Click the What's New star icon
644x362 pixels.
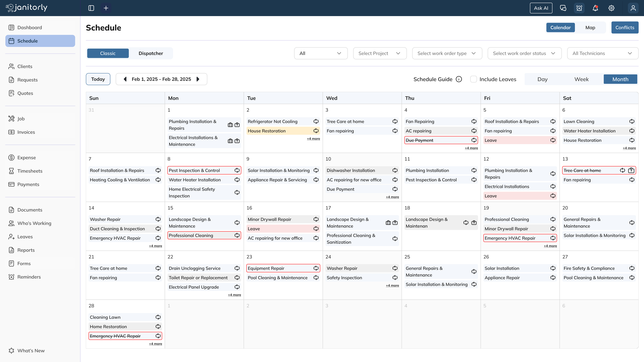tap(11, 350)
